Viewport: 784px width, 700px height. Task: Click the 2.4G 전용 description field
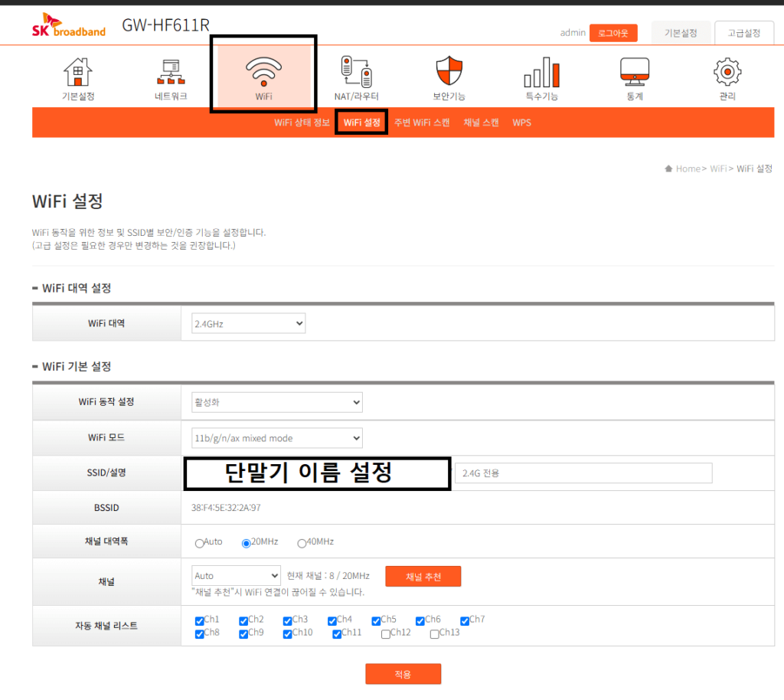point(583,473)
